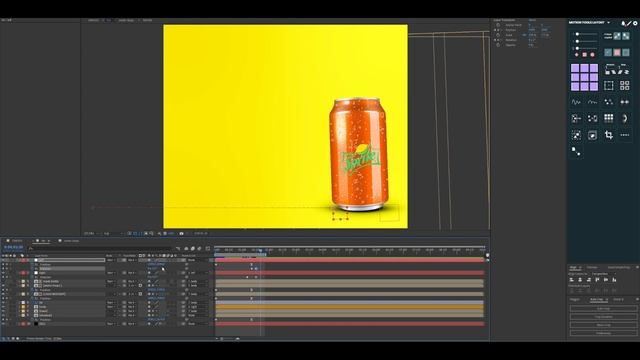Click the first toggle icon at timeline bottom-left
Image resolution: width=640 pixels, height=360 pixels.
(x=3, y=338)
